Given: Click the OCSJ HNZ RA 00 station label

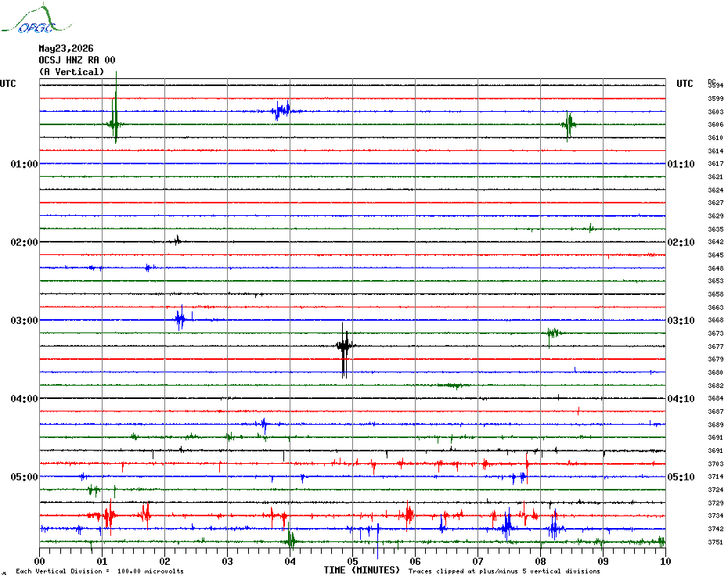Looking at the screenshot, I should pyautogui.click(x=77, y=60).
